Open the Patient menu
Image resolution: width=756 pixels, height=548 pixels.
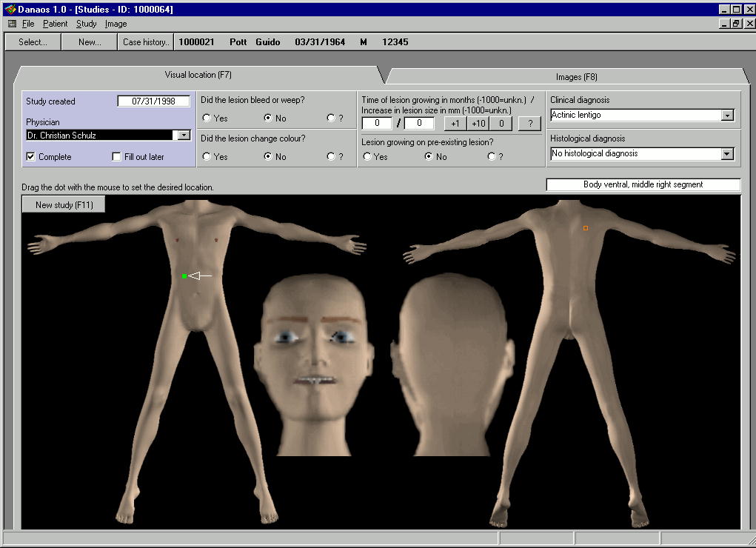55,24
